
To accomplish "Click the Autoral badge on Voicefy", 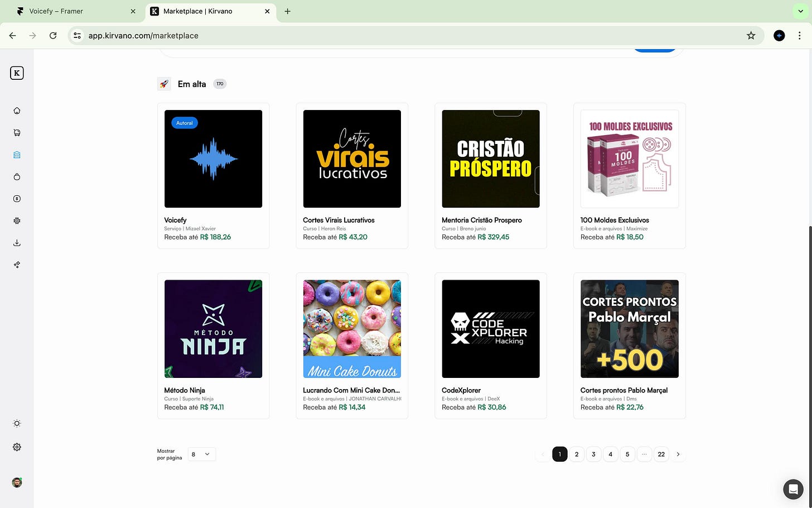I will pyautogui.click(x=185, y=123).
